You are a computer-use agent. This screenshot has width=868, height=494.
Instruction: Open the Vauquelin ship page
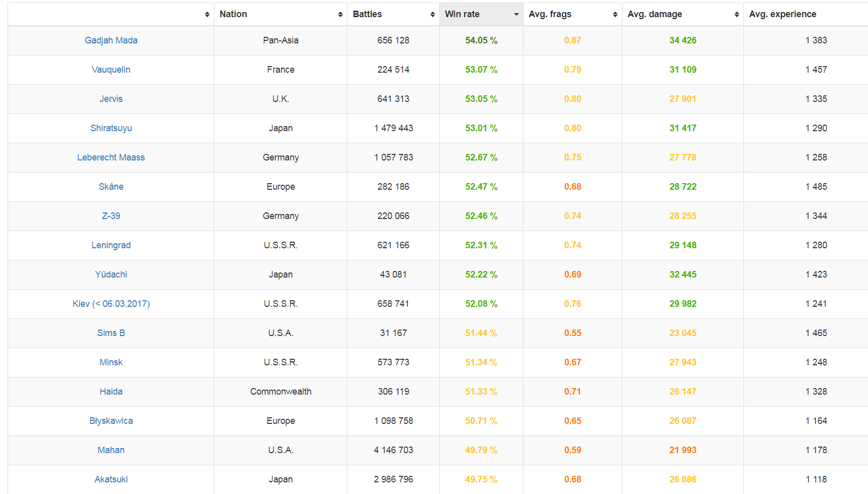111,70
